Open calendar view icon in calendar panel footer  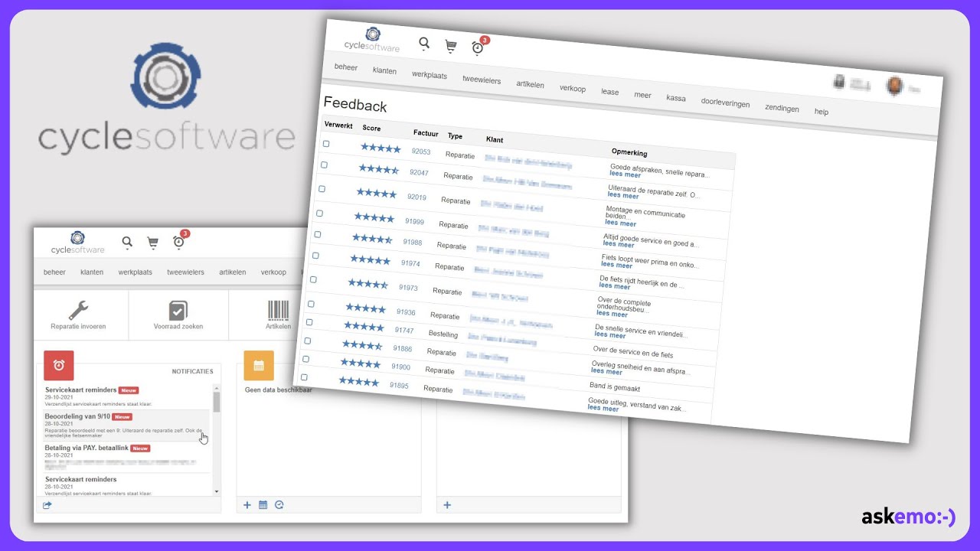click(263, 505)
